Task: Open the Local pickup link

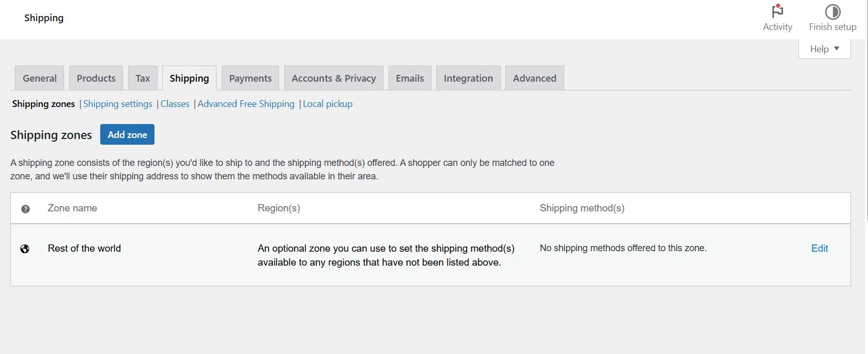Action: [x=328, y=104]
